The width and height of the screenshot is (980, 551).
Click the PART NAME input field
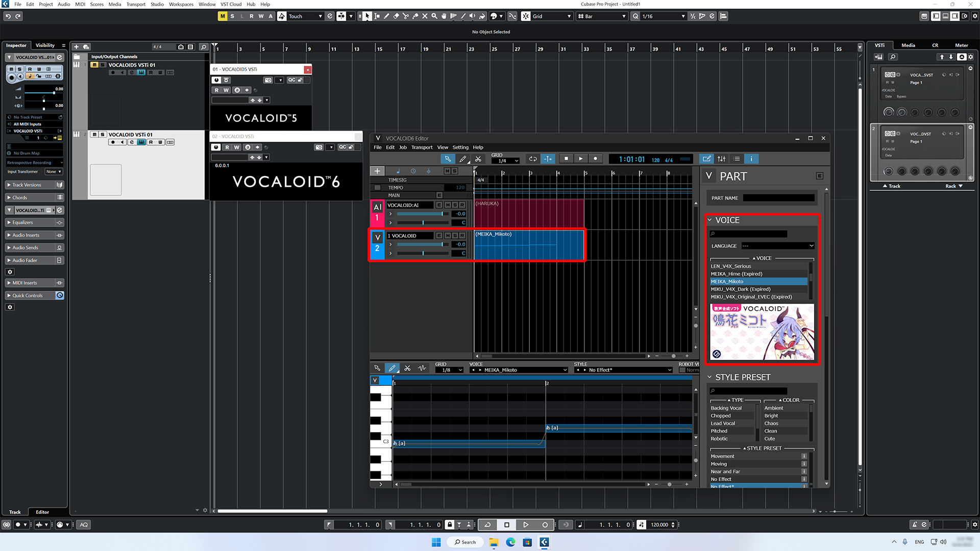(x=778, y=197)
